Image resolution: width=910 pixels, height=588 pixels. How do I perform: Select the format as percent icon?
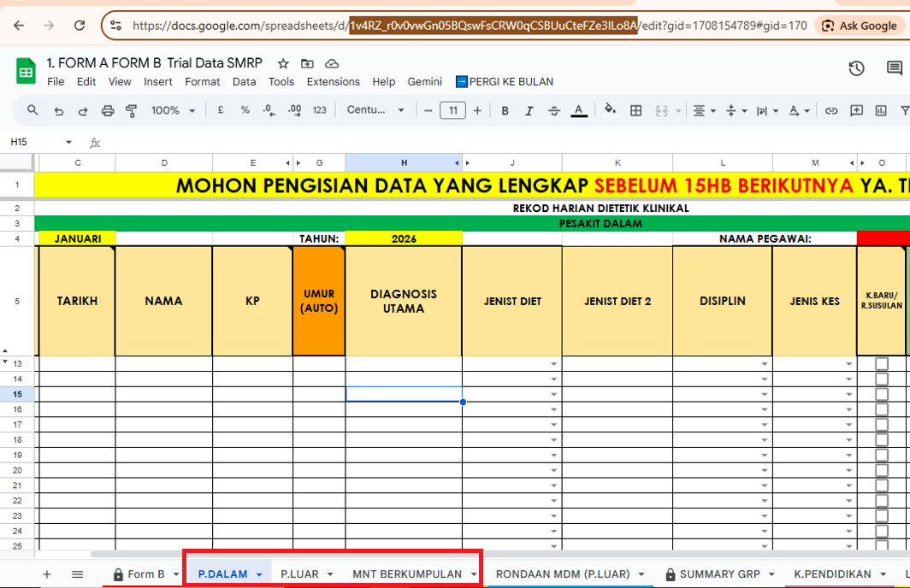[245, 110]
